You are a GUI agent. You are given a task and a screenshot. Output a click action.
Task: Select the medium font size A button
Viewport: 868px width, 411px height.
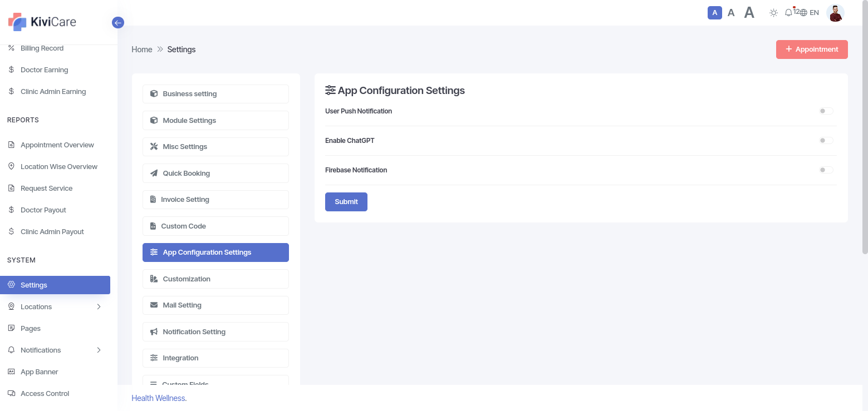[x=731, y=12]
